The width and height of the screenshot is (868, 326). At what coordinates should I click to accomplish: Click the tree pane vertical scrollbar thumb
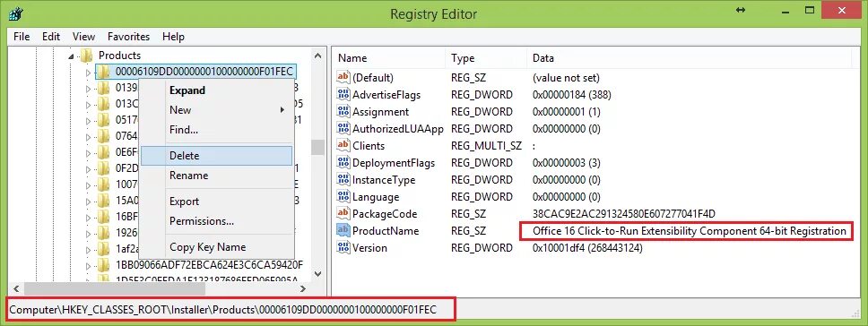[317, 147]
